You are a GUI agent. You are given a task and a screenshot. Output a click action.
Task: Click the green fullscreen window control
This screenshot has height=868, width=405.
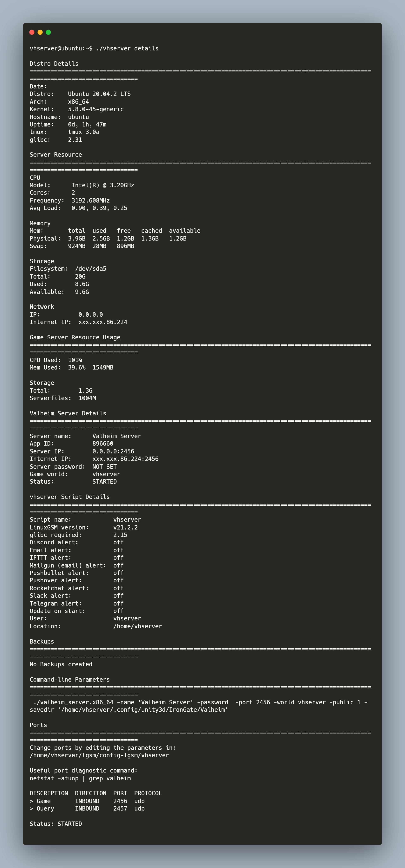(x=49, y=32)
